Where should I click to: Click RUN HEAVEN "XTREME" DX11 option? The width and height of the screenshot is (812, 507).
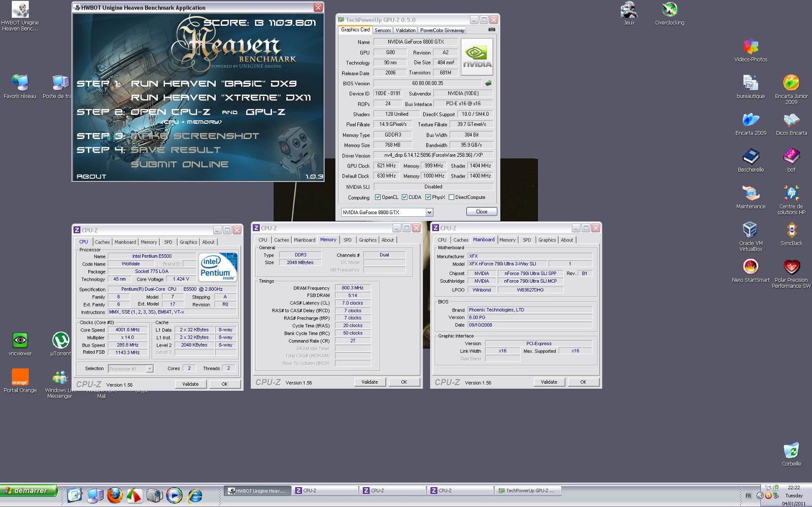pos(221,97)
